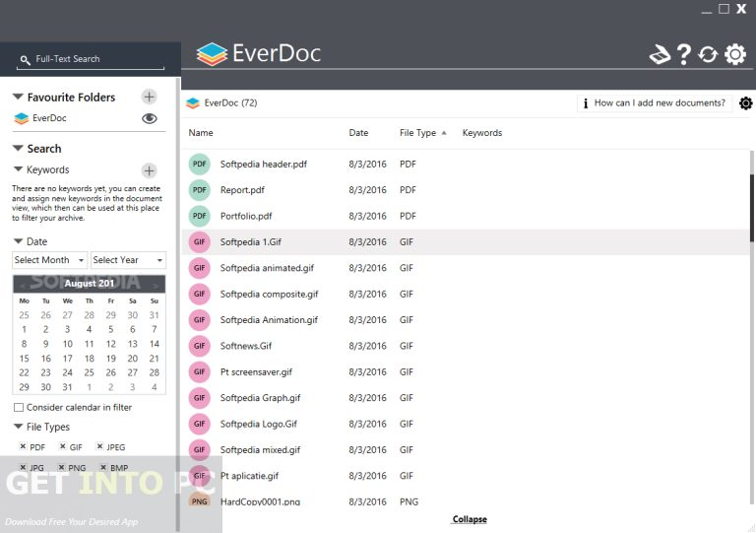This screenshot has height=533, width=756.
Task: Click the GIF badge of Softpedia composite.gif
Action: point(199,295)
